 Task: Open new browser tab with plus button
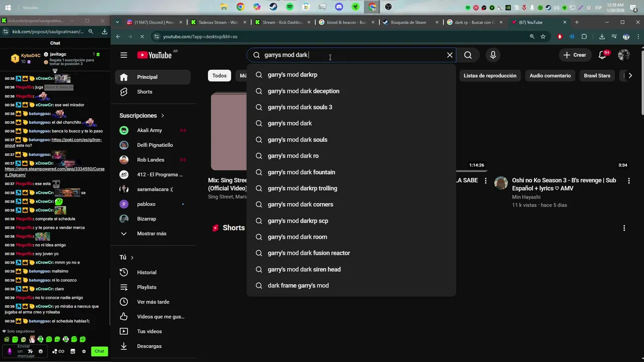click(577, 22)
